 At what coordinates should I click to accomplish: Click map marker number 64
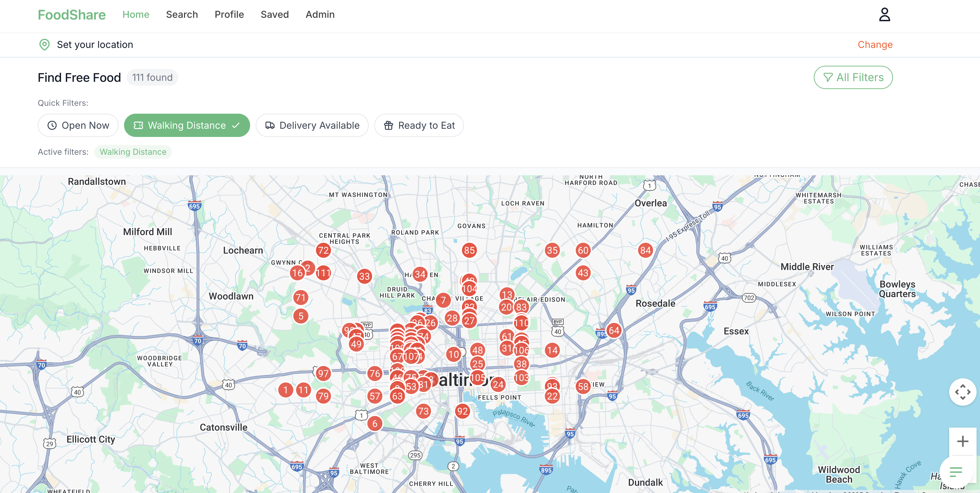point(614,330)
